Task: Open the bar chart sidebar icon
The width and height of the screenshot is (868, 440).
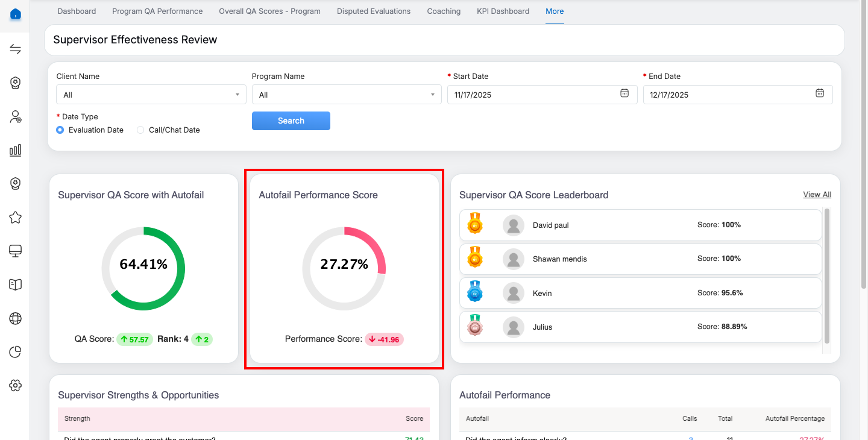Action: [x=16, y=150]
